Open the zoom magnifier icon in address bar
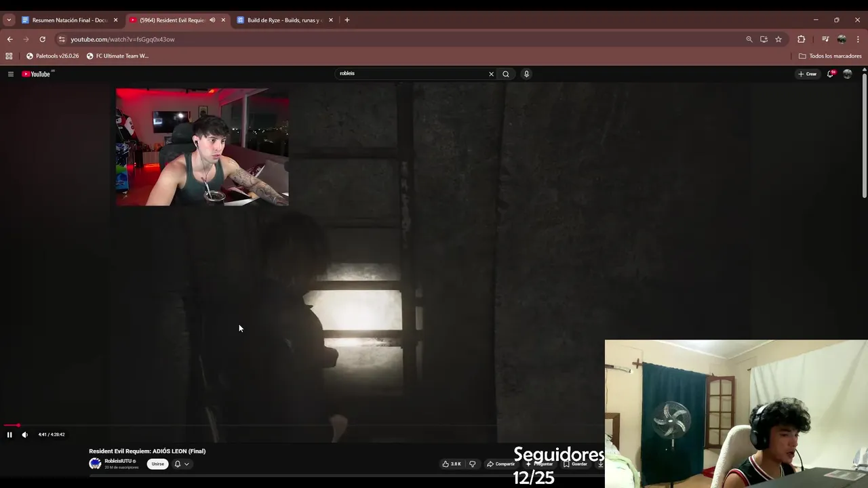This screenshot has width=868, height=488. 749,39
